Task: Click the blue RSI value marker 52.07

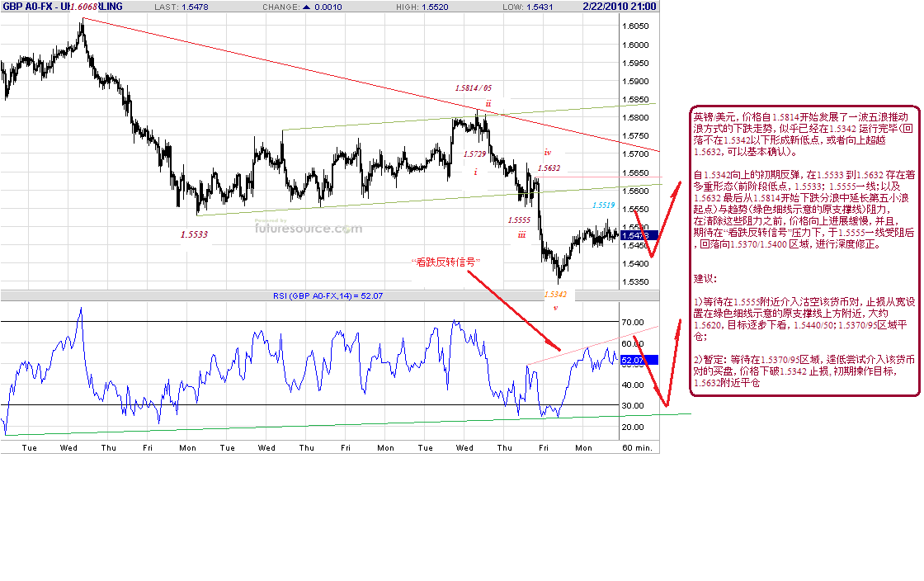Action: [639, 360]
